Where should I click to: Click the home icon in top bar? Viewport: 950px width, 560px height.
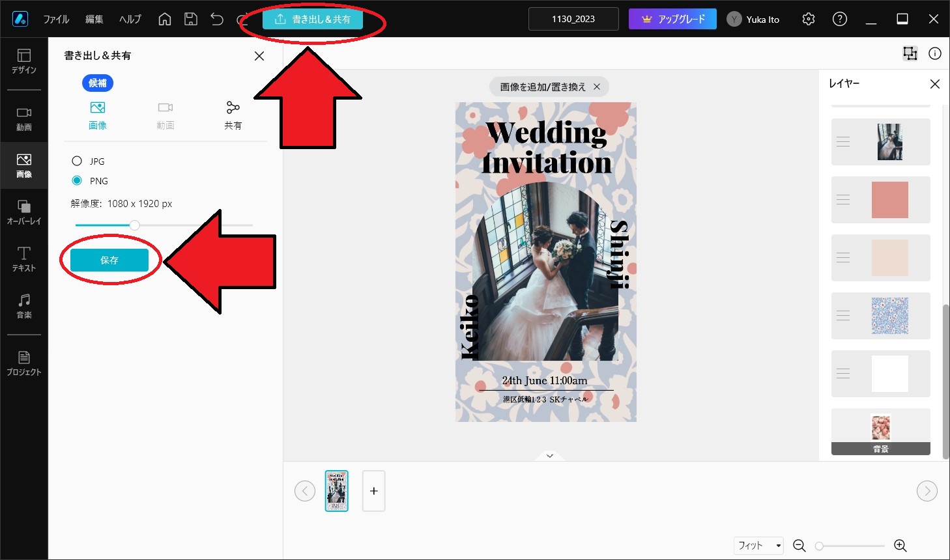click(165, 19)
